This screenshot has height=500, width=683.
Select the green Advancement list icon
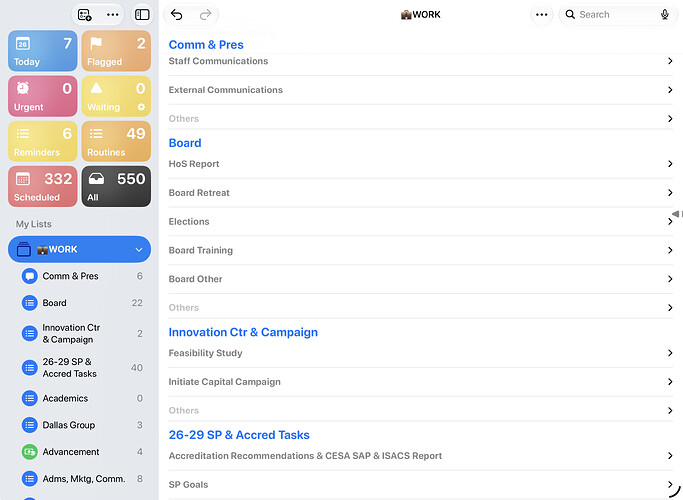[30, 452]
